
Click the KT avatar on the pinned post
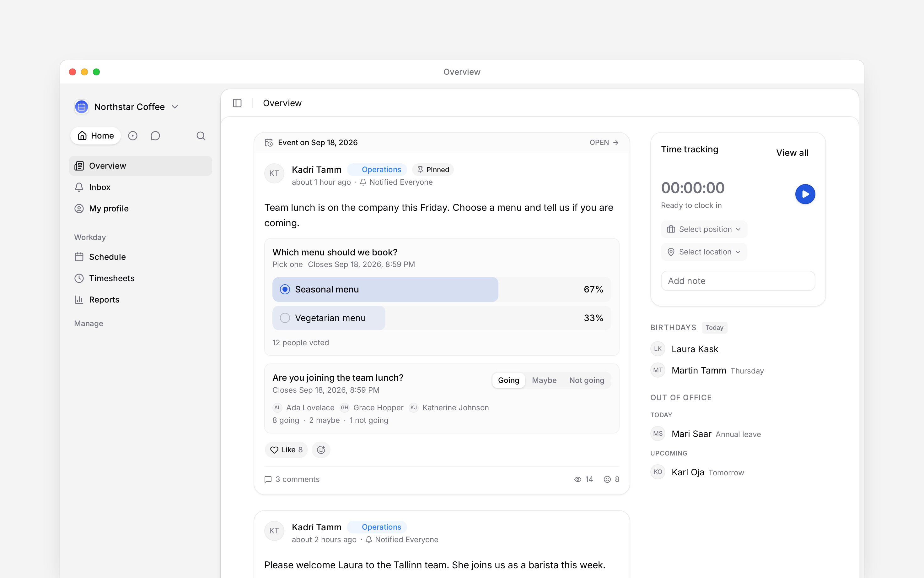coord(274,173)
